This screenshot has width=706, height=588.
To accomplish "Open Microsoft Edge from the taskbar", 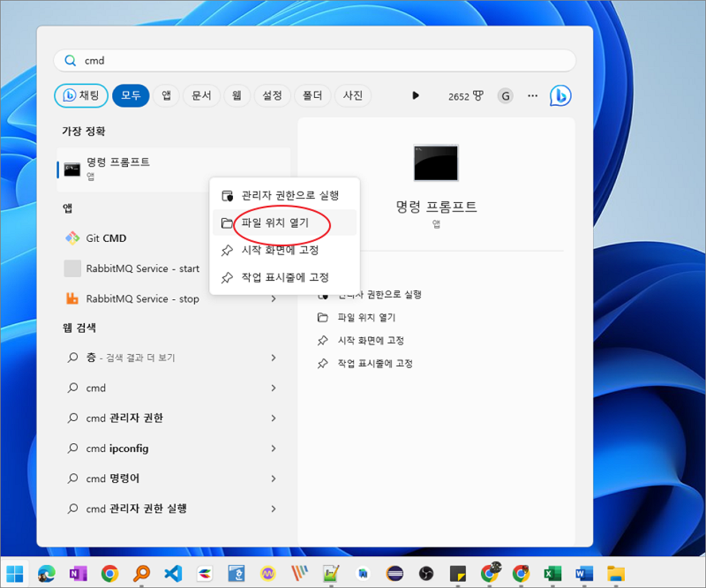I will [46, 574].
